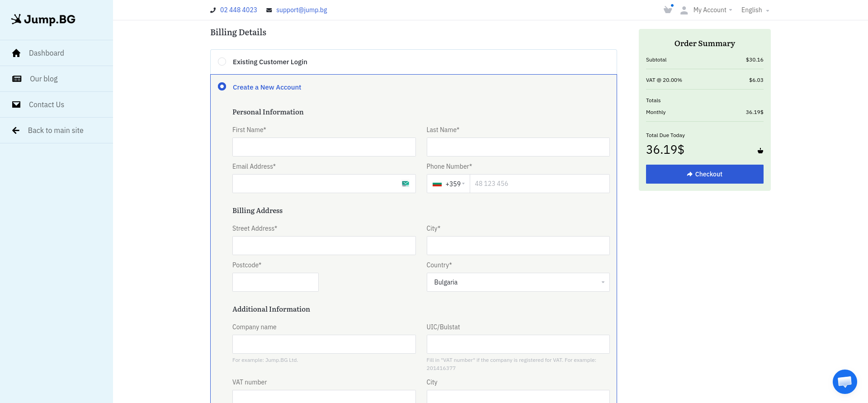Click the Dashboard home icon
The height and width of the screenshot is (403, 868).
point(16,53)
